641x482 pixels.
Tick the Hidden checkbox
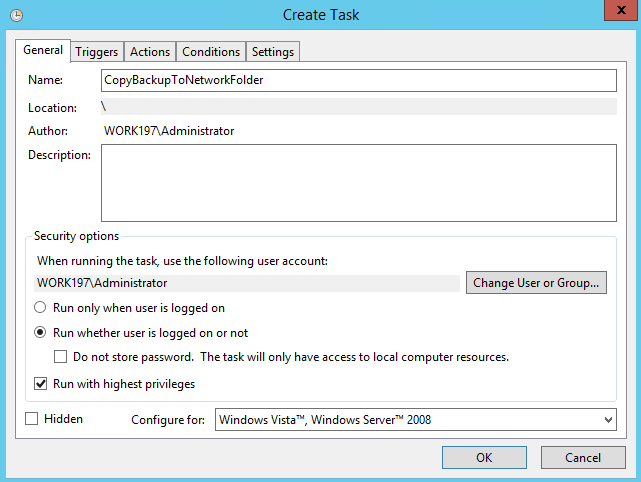[x=32, y=419]
